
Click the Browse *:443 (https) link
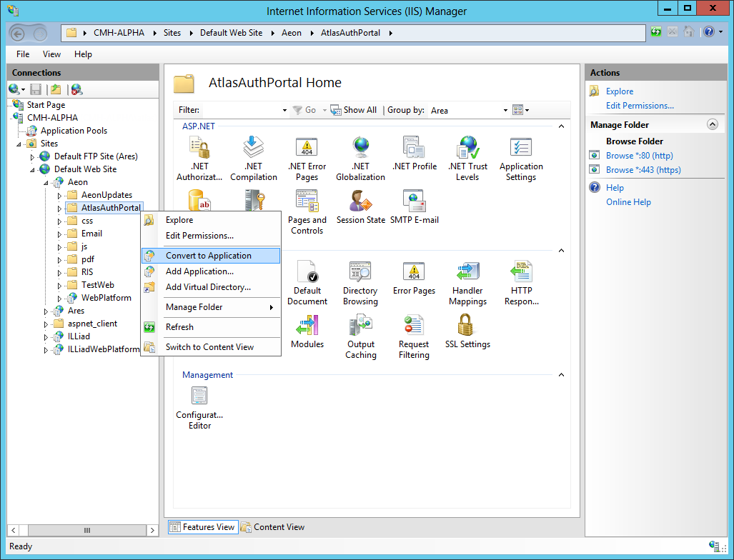click(643, 170)
